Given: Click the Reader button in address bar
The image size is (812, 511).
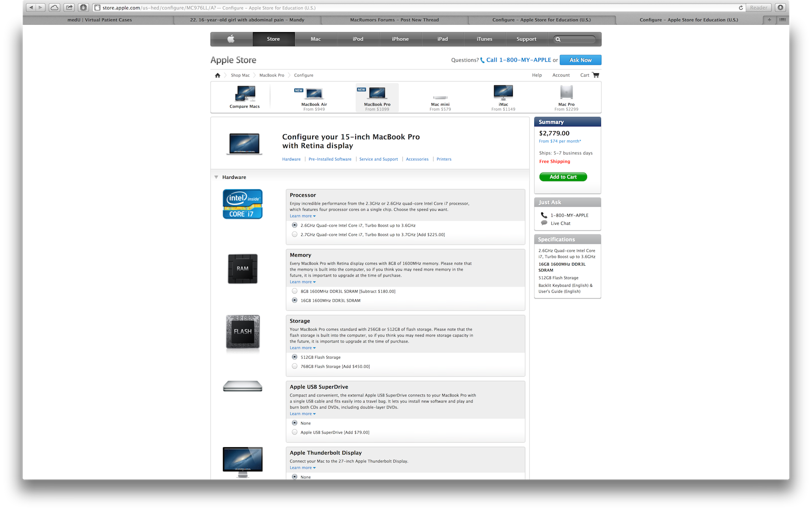Looking at the screenshot, I should [758, 8].
